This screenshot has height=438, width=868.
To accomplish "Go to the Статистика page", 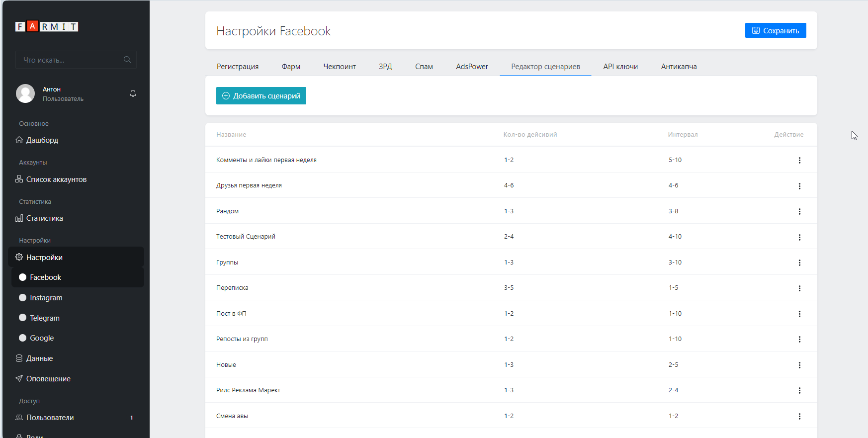I will pyautogui.click(x=44, y=218).
